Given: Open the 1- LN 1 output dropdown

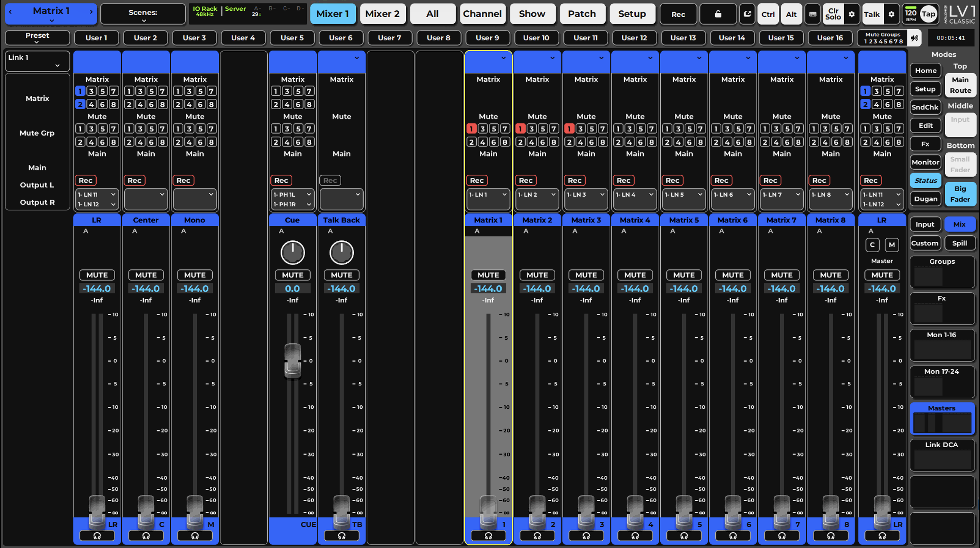Looking at the screenshot, I should [488, 195].
